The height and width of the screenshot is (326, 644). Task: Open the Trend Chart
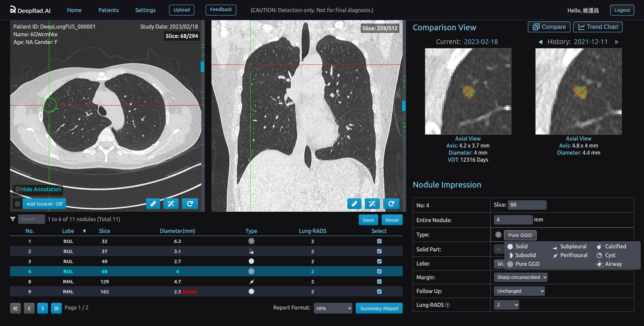(598, 27)
